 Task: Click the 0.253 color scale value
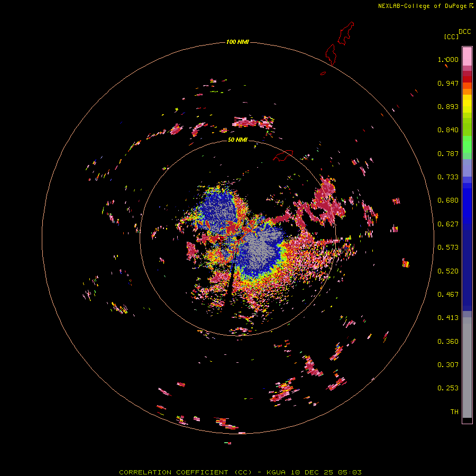[x=448, y=388]
